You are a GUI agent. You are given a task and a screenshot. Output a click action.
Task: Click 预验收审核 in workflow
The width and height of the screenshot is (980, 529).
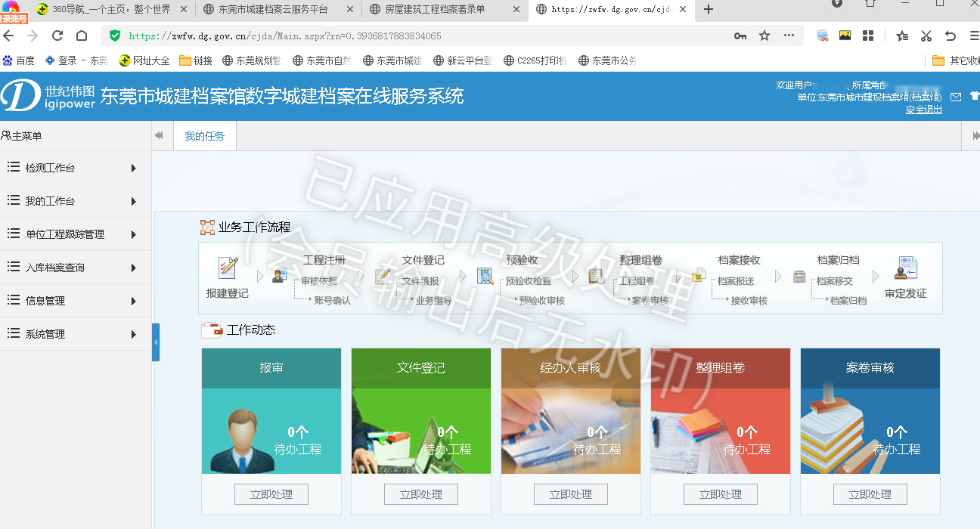pos(542,300)
